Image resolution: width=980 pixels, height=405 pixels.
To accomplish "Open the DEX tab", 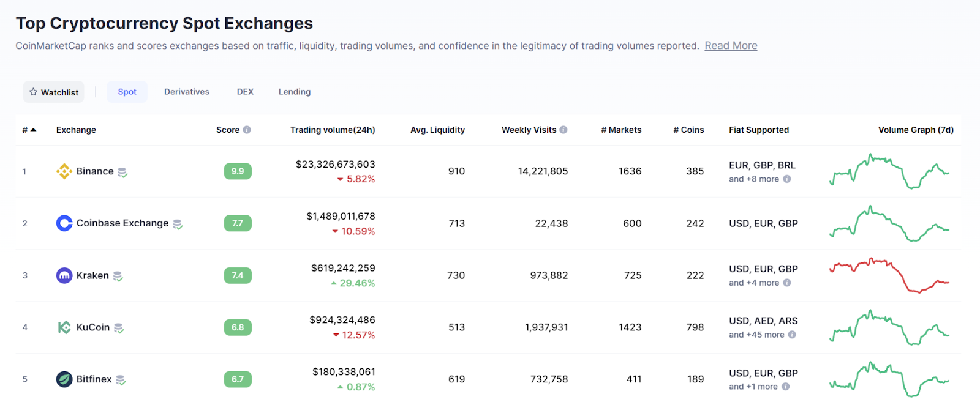I will click(245, 92).
